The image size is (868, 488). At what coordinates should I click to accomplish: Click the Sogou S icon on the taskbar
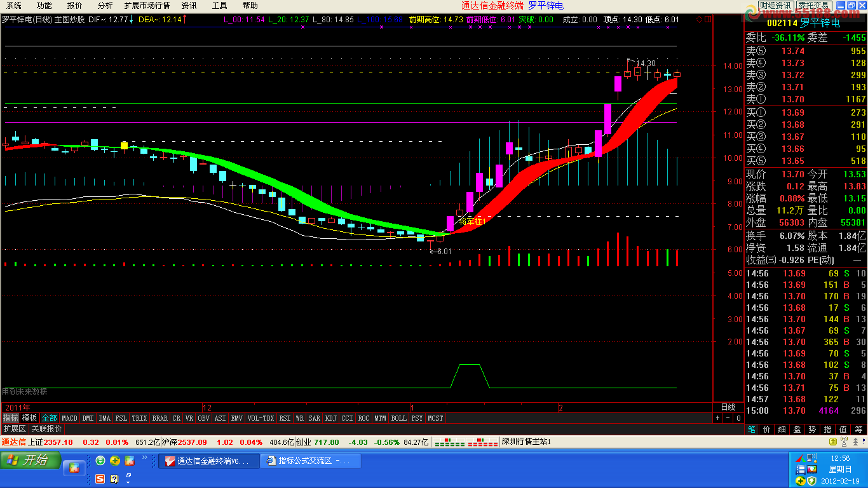coord(100,478)
